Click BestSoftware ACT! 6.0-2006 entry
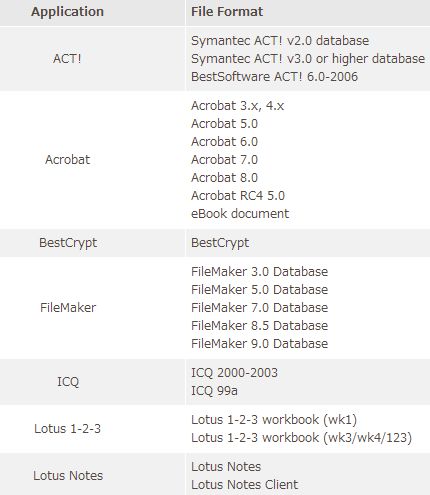This screenshot has width=430, height=495. click(274, 77)
